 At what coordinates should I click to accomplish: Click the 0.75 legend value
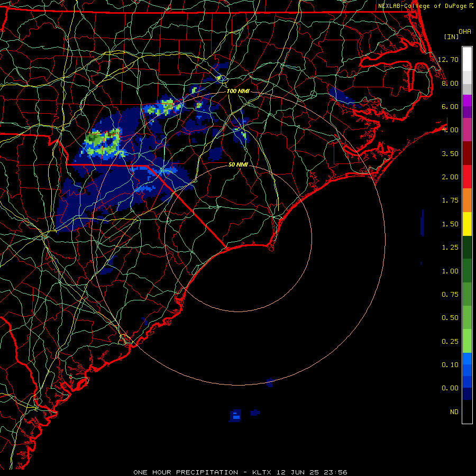pyautogui.click(x=450, y=295)
